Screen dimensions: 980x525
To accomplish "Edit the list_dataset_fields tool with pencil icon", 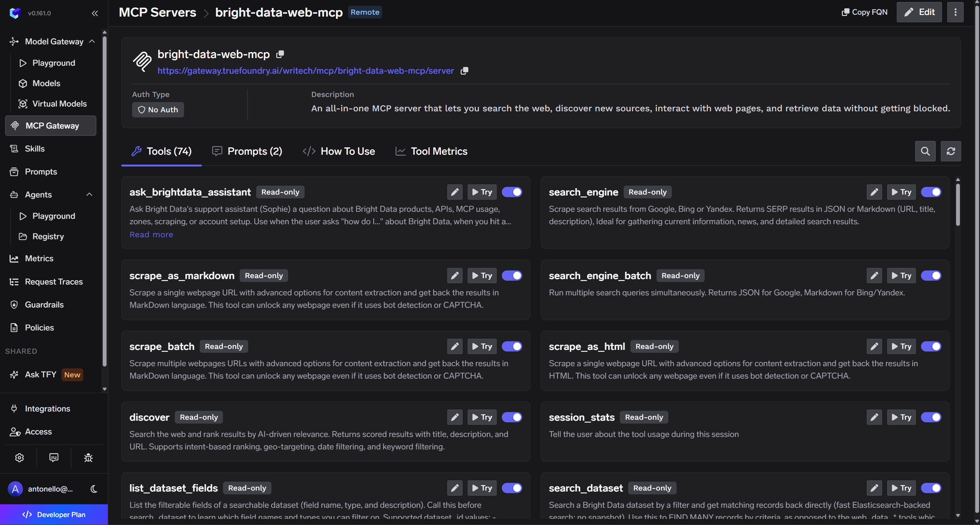I will coord(455,488).
